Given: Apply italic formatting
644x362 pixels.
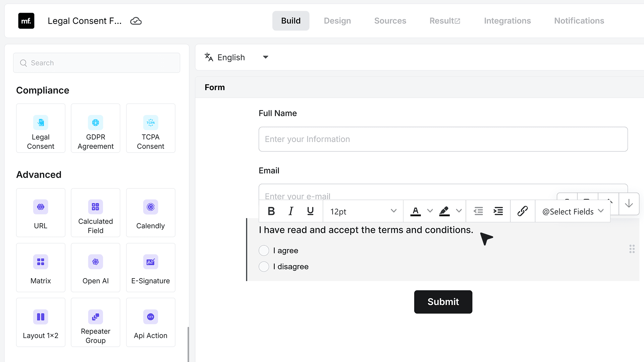Looking at the screenshot, I should tap(291, 211).
